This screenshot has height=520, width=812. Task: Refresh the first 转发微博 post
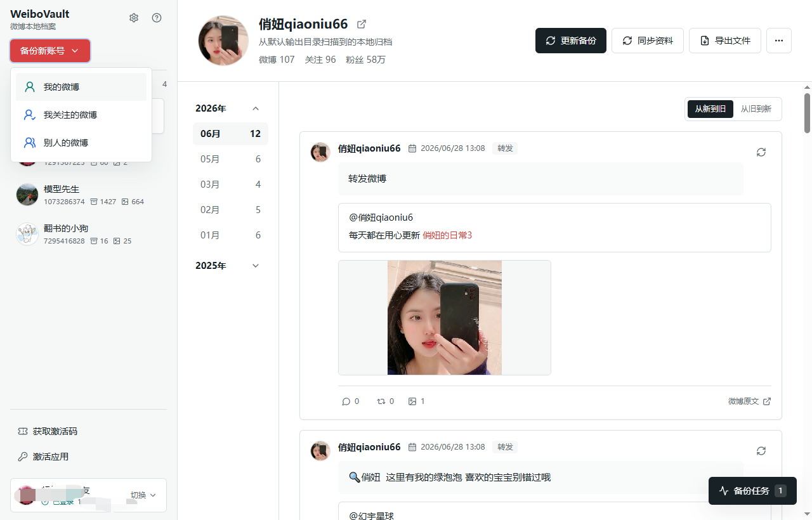(x=761, y=152)
